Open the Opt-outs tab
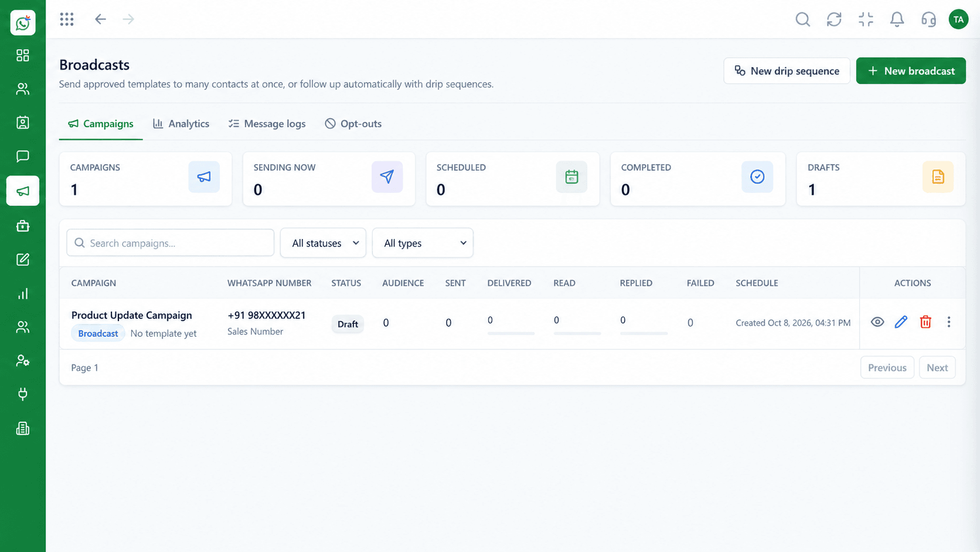This screenshot has width=980, height=552. click(353, 124)
